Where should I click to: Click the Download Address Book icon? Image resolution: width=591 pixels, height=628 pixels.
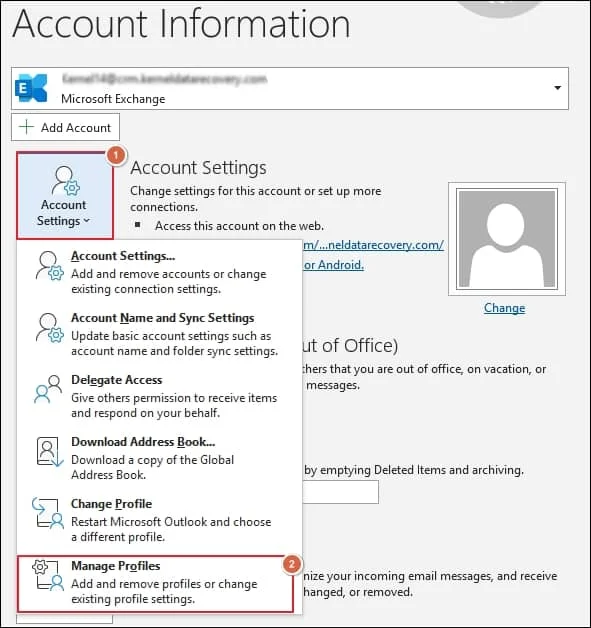point(49,451)
